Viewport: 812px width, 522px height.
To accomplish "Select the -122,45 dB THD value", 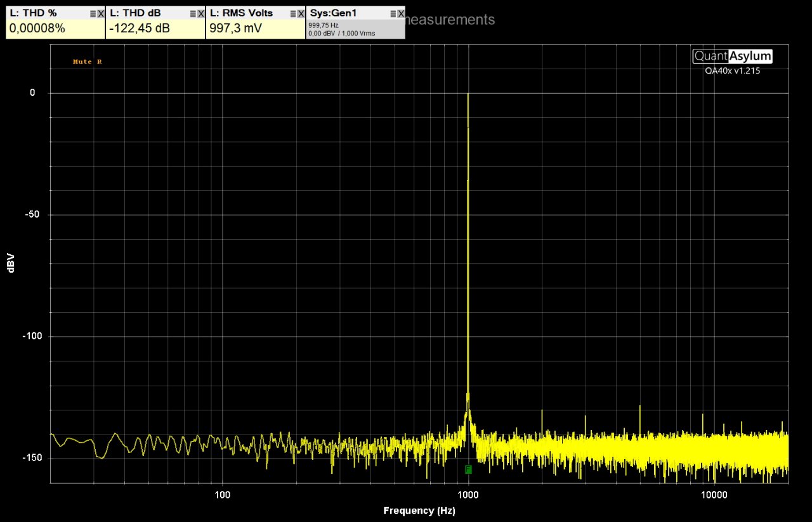I will coord(139,29).
